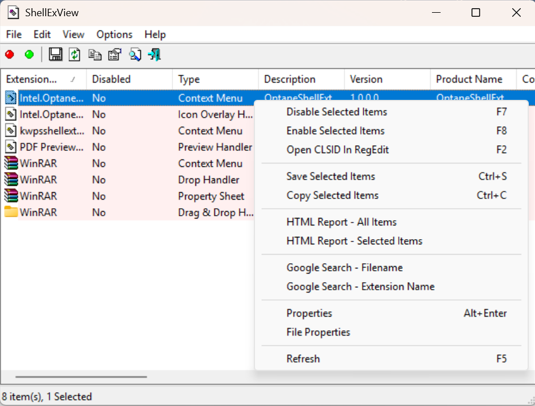
Task: Choose Copy Selected Items in context menu
Action: (391, 195)
